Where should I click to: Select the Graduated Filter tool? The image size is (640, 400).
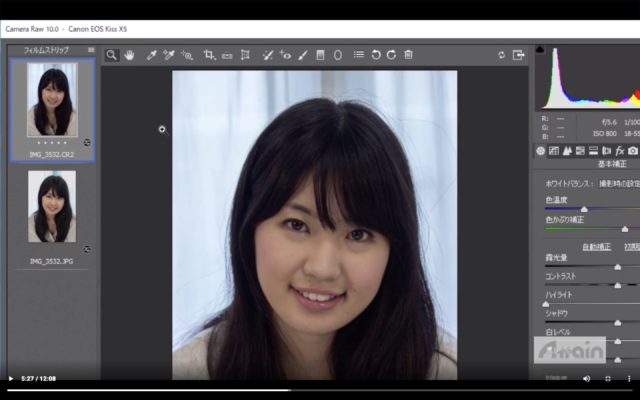[320, 55]
